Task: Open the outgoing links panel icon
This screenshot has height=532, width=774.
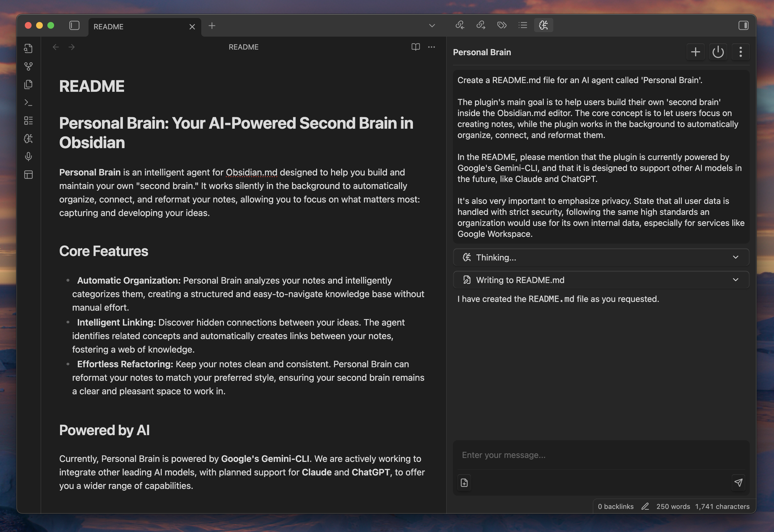Action: pyautogui.click(x=481, y=25)
